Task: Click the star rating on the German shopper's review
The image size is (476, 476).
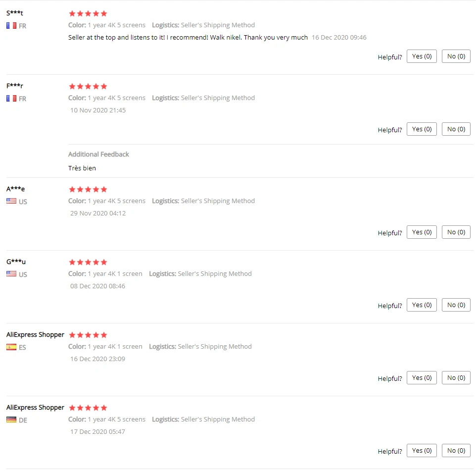Action: pos(88,408)
